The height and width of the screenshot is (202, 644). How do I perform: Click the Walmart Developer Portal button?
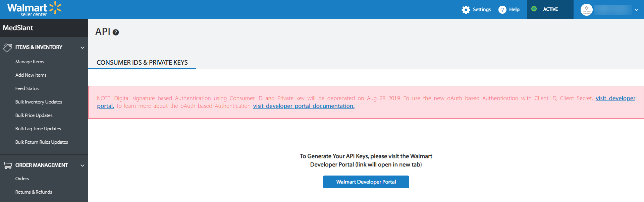(366, 182)
